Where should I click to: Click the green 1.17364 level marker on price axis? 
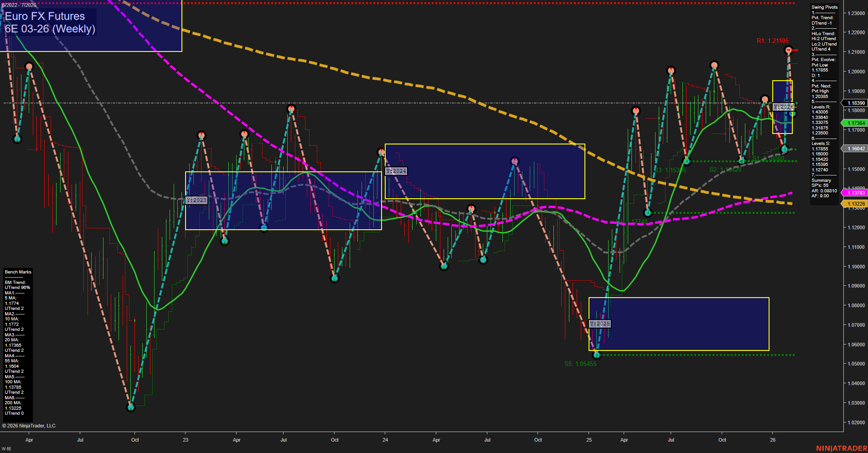[854, 123]
